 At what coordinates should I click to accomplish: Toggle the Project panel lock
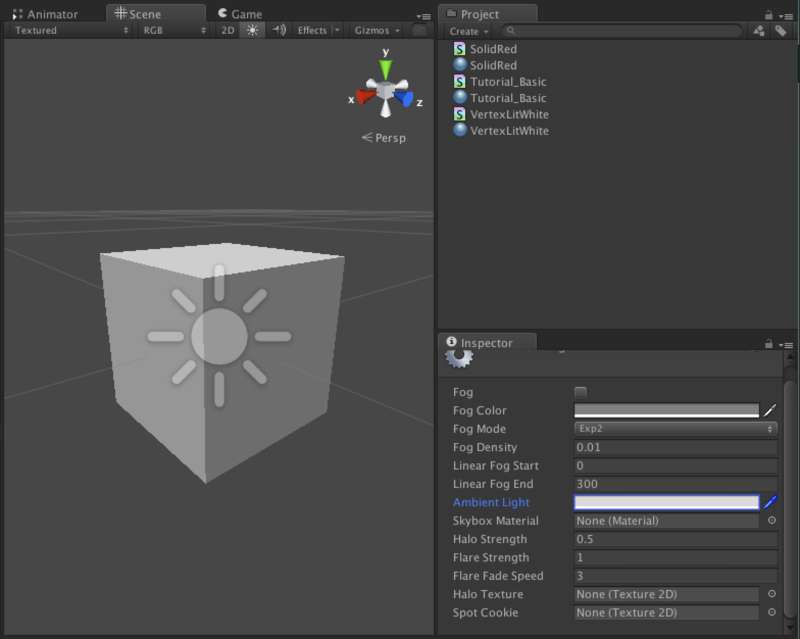[x=768, y=15]
